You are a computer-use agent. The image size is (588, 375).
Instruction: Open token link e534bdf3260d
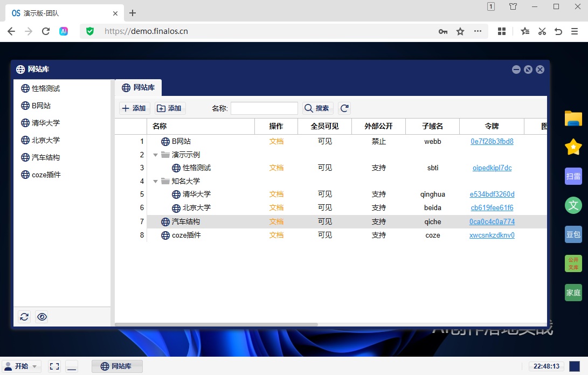tap(492, 195)
